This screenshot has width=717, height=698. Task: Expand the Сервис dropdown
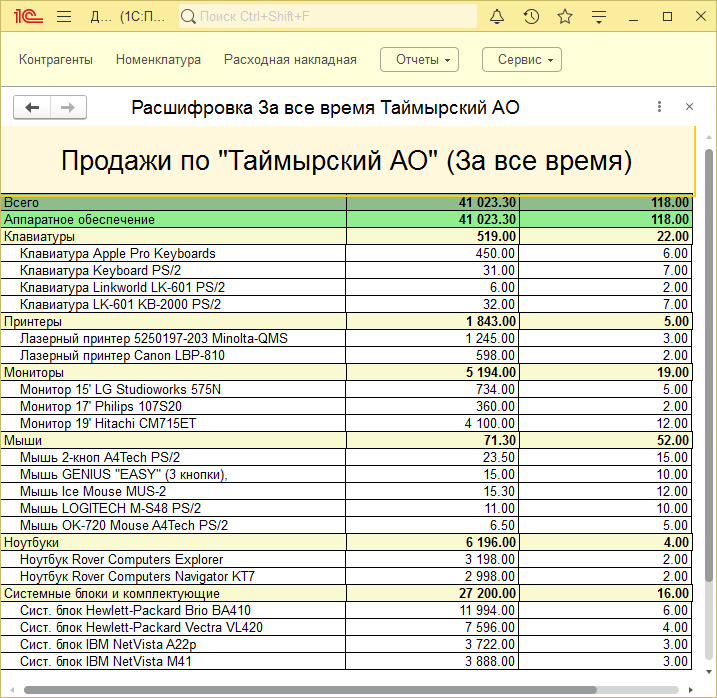tap(522, 59)
